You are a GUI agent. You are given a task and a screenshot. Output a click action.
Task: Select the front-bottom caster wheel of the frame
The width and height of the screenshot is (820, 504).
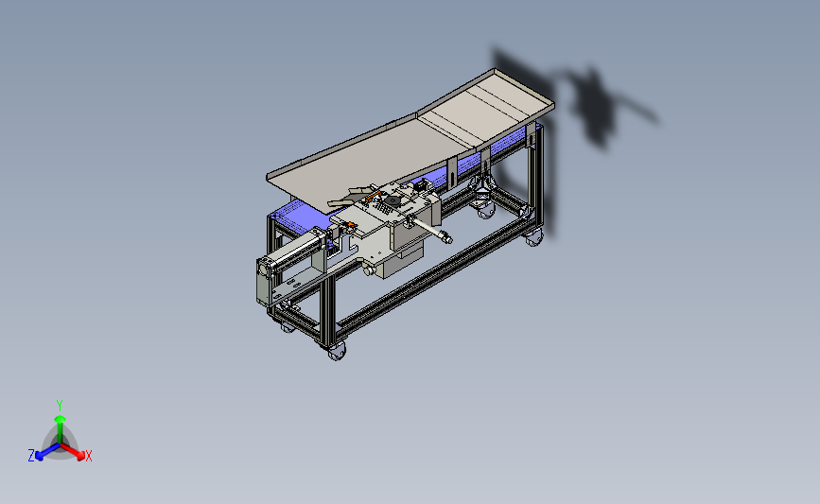click(337, 352)
